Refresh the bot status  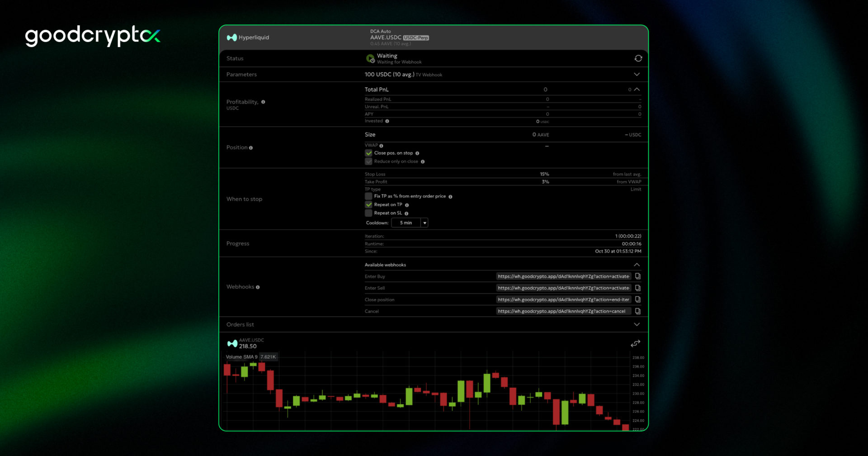(637, 58)
